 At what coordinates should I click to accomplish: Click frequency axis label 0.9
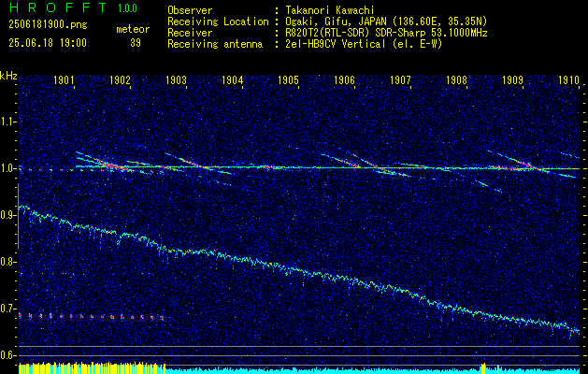[7, 215]
